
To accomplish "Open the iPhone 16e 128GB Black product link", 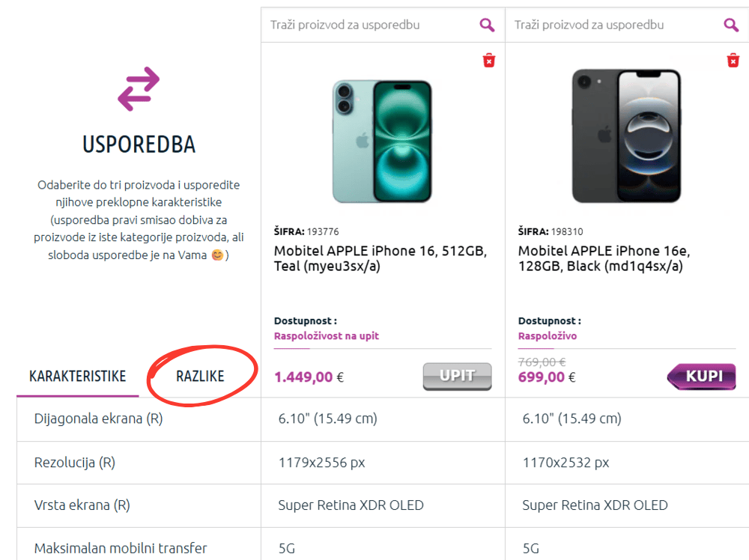I will (x=603, y=258).
